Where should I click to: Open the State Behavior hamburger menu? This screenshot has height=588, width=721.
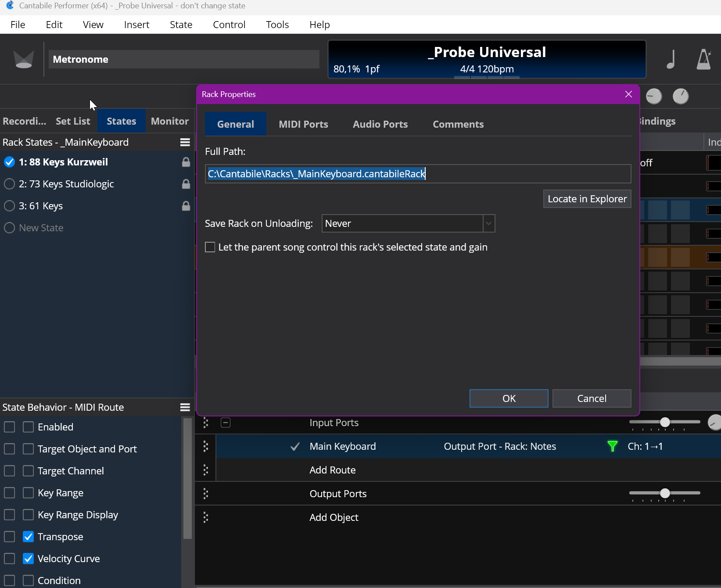pos(185,407)
